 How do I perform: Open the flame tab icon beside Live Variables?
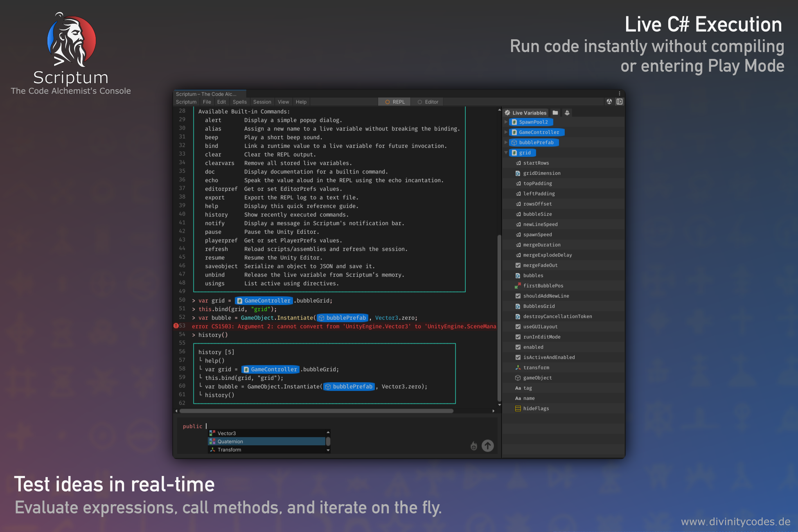click(x=567, y=113)
